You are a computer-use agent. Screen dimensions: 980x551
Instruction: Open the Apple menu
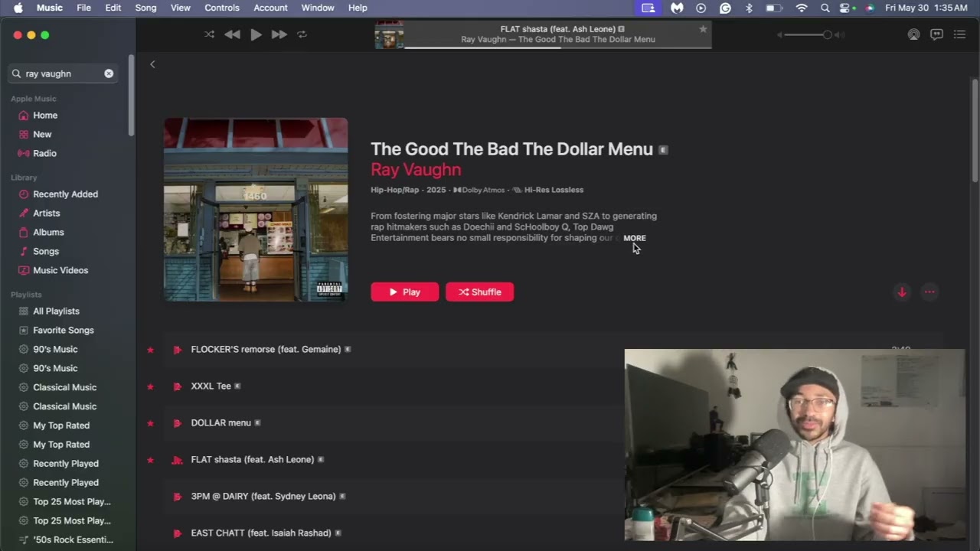tap(18, 8)
